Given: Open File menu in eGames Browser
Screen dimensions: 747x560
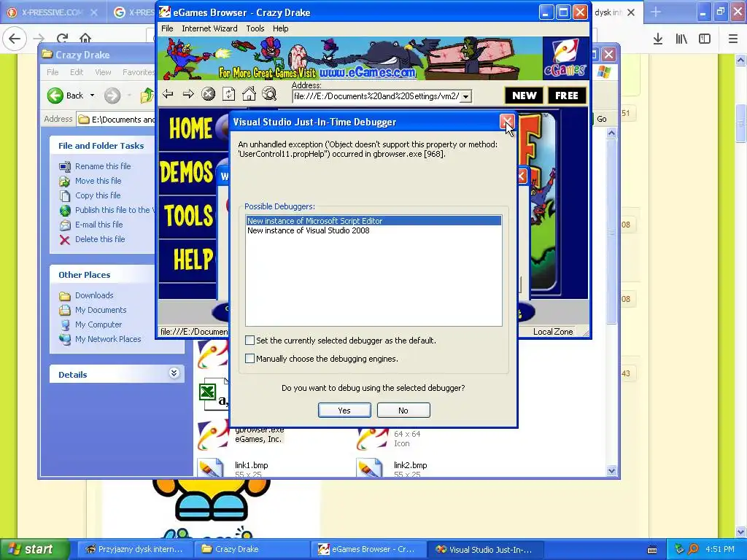Looking at the screenshot, I should click(167, 28).
